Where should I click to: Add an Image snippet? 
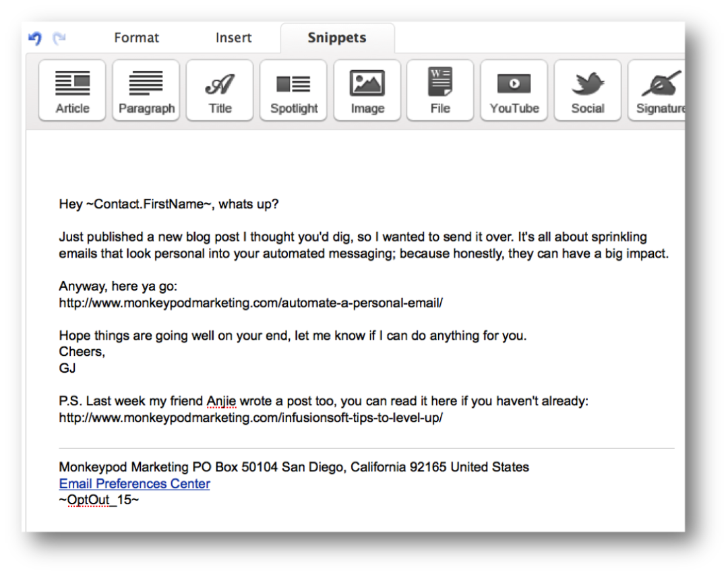coord(367,90)
